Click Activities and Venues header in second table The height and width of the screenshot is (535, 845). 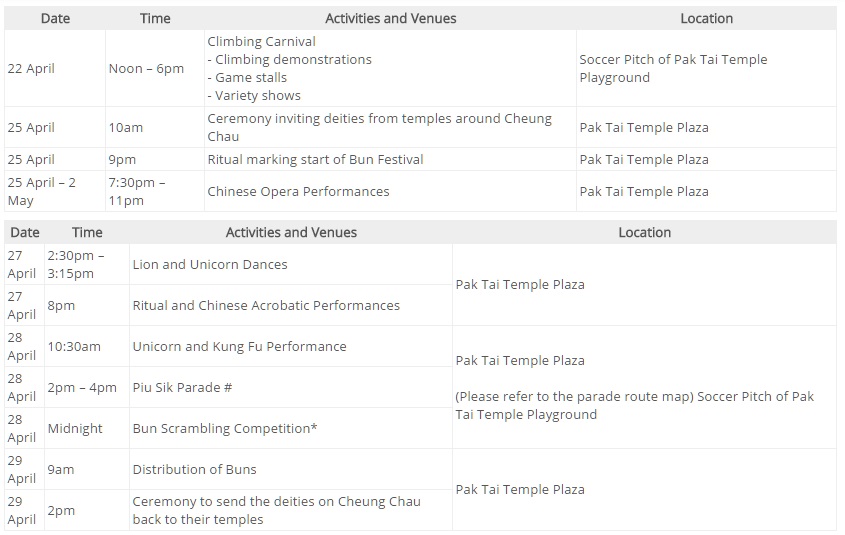pos(291,232)
